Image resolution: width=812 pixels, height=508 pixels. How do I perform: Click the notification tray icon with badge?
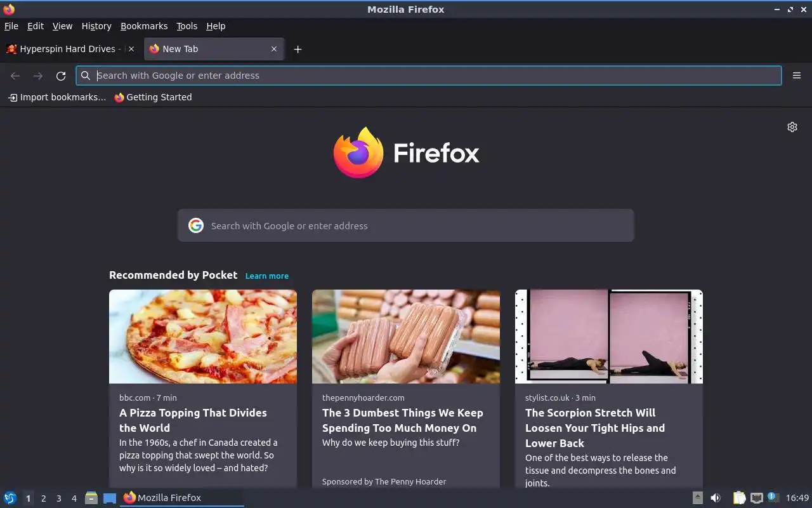tap(773, 497)
